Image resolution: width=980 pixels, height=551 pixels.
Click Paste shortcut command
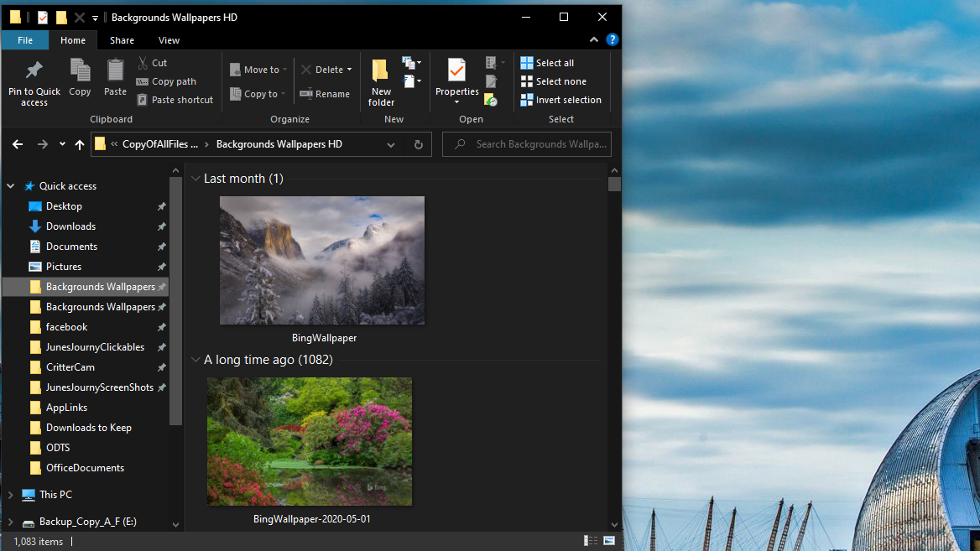[175, 100]
